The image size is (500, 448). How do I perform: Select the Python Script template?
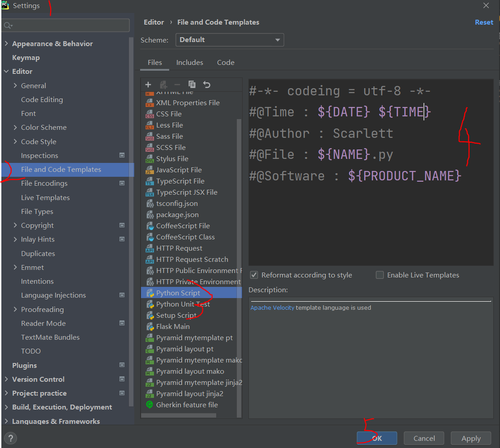(191, 293)
